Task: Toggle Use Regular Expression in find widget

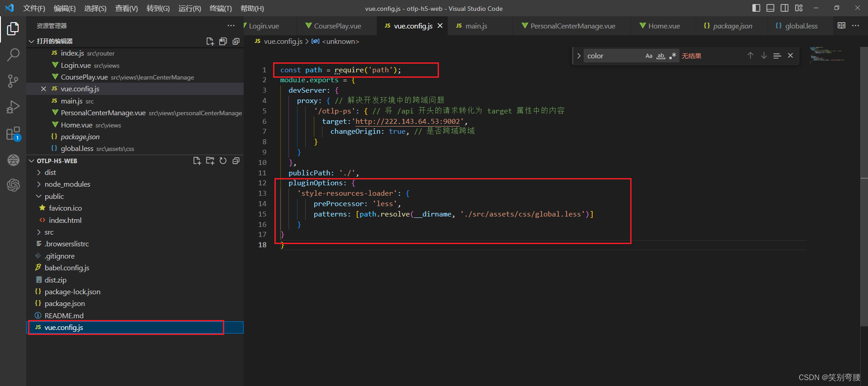Action: coord(673,56)
